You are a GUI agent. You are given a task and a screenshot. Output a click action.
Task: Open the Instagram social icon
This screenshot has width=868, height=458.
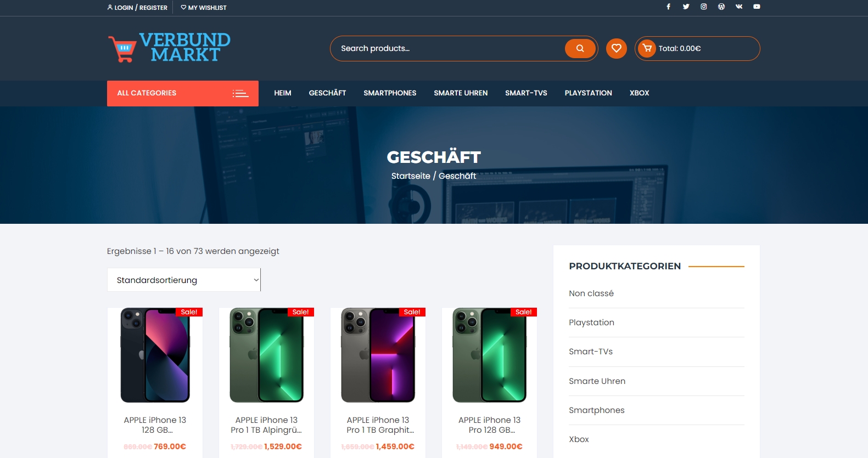703,7
